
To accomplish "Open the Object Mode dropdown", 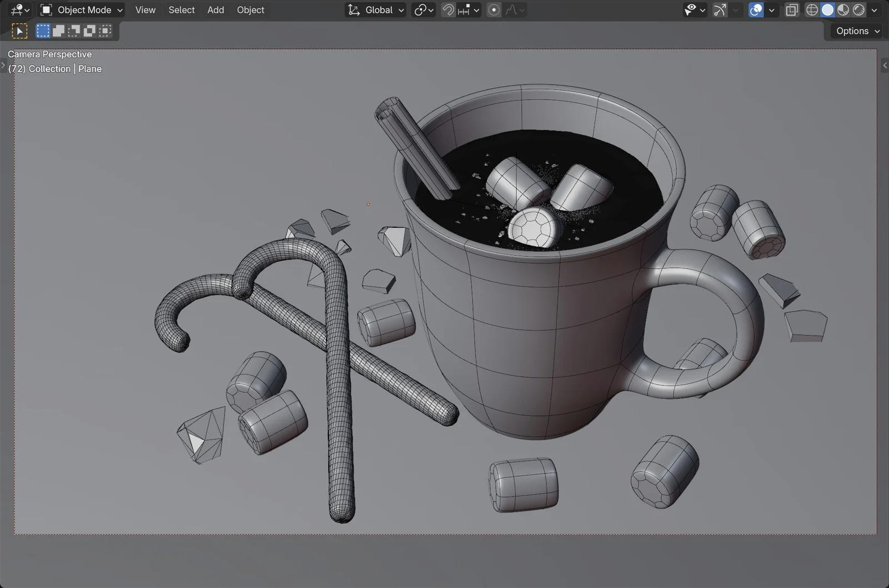I will click(x=81, y=9).
